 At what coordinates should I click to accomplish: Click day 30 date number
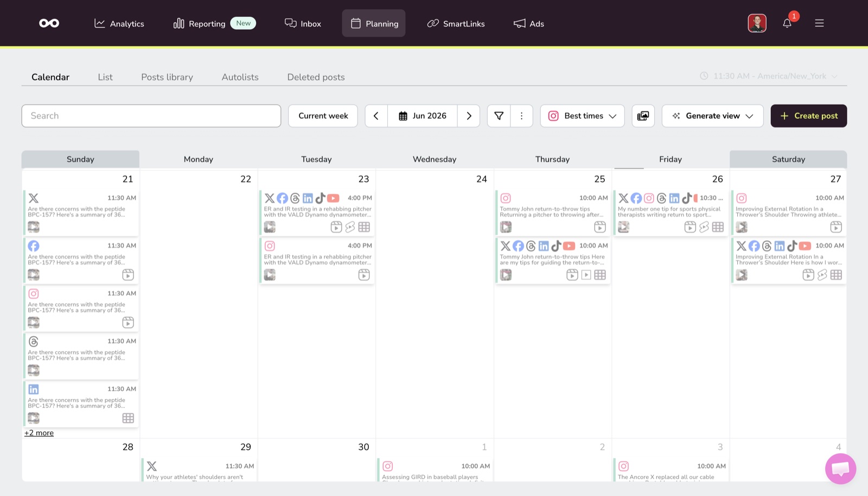click(363, 447)
